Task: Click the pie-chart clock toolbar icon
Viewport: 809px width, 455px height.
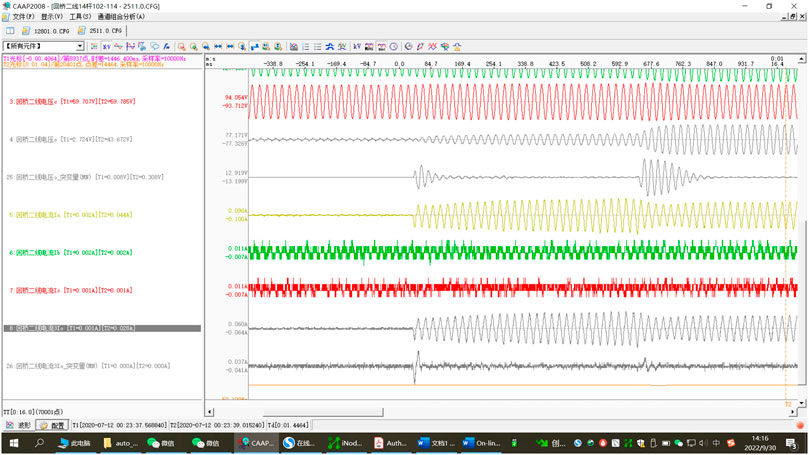Action: [408, 46]
